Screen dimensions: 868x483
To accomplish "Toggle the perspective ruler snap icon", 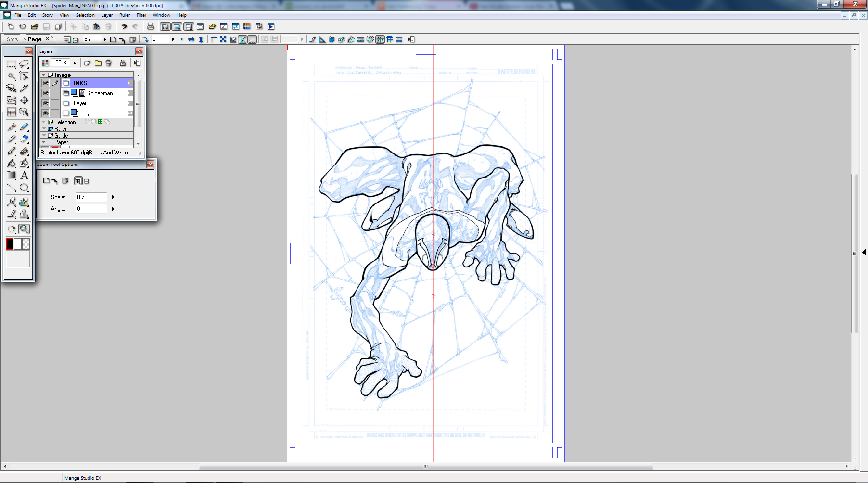I will pos(380,39).
